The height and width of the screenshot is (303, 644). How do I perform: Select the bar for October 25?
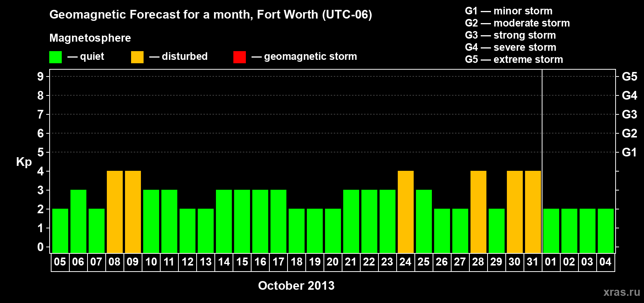tap(424, 221)
